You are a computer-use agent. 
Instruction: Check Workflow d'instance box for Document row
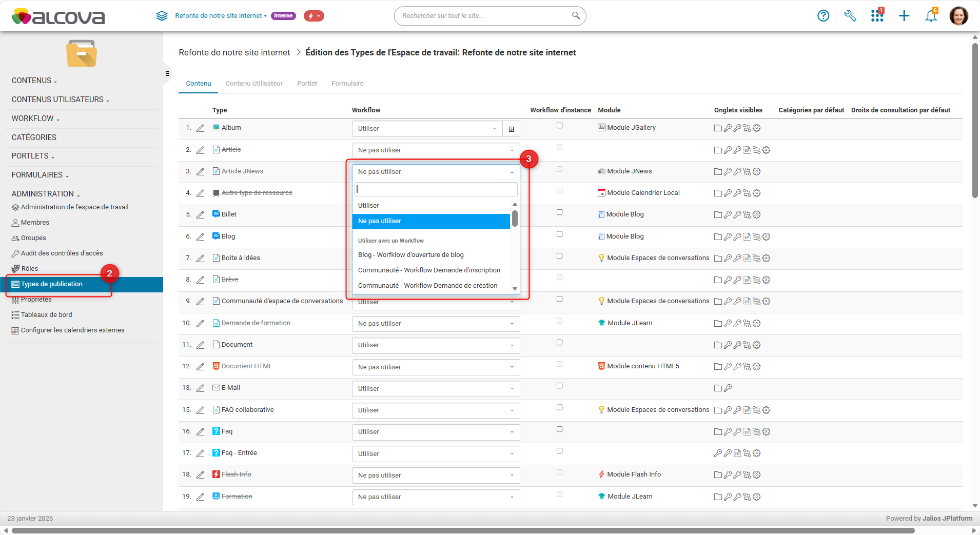559,343
